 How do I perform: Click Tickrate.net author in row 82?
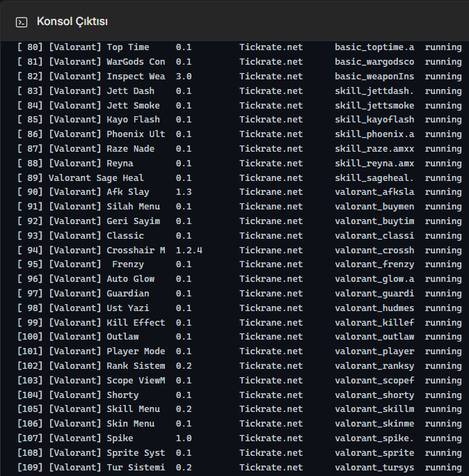[x=271, y=76]
